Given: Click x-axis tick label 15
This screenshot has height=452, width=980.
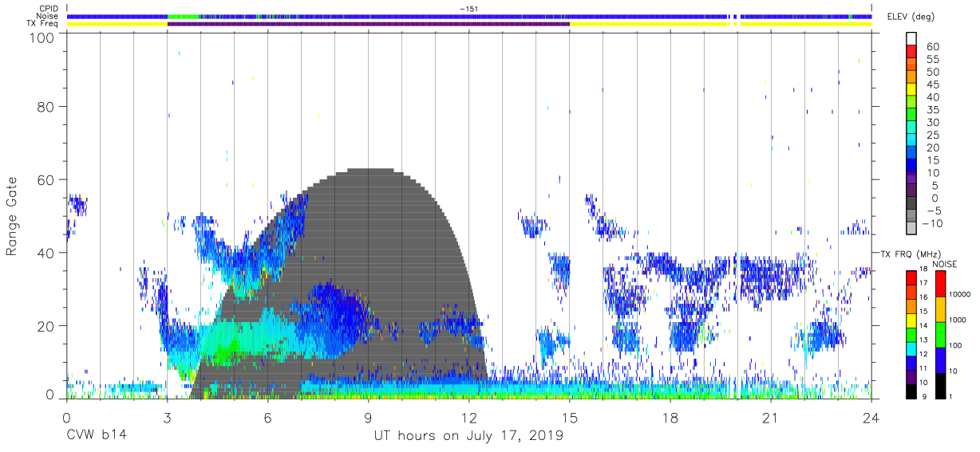Looking at the screenshot, I should [x=570, y=418].
